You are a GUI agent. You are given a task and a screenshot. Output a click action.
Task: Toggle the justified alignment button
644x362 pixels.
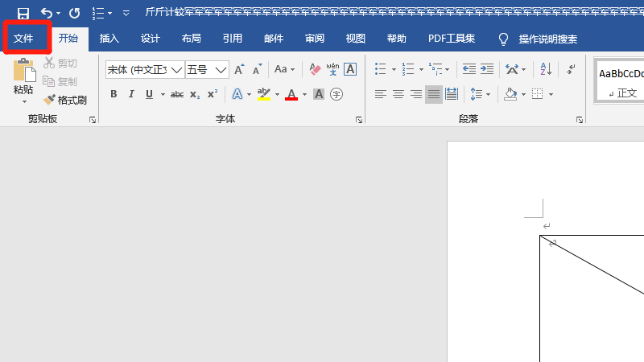434,94
